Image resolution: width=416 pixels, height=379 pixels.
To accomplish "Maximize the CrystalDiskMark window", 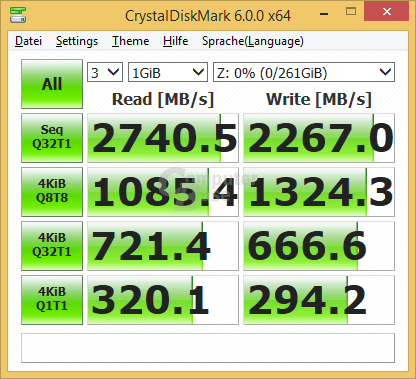I will (x=351, y=12).
